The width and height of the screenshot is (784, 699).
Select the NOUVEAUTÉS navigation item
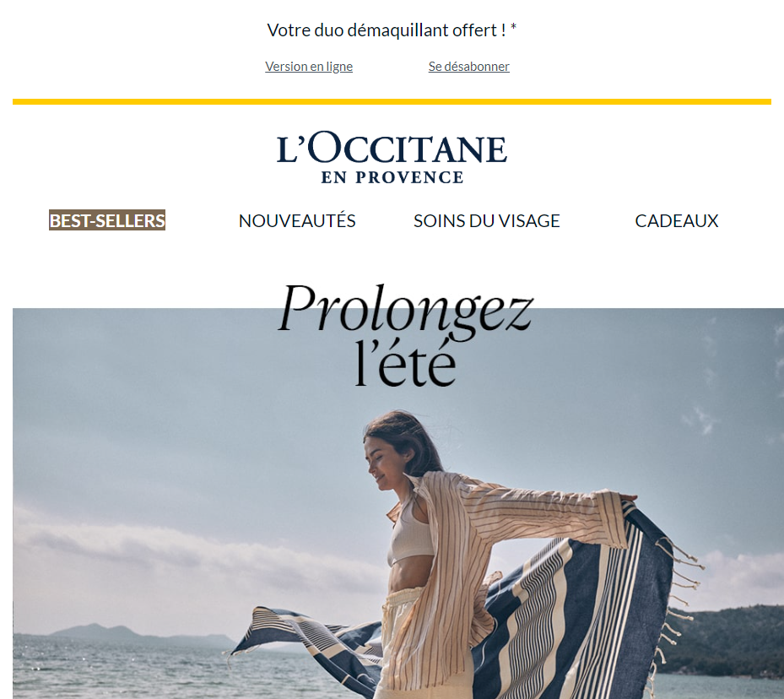click(x=297, y=220)
